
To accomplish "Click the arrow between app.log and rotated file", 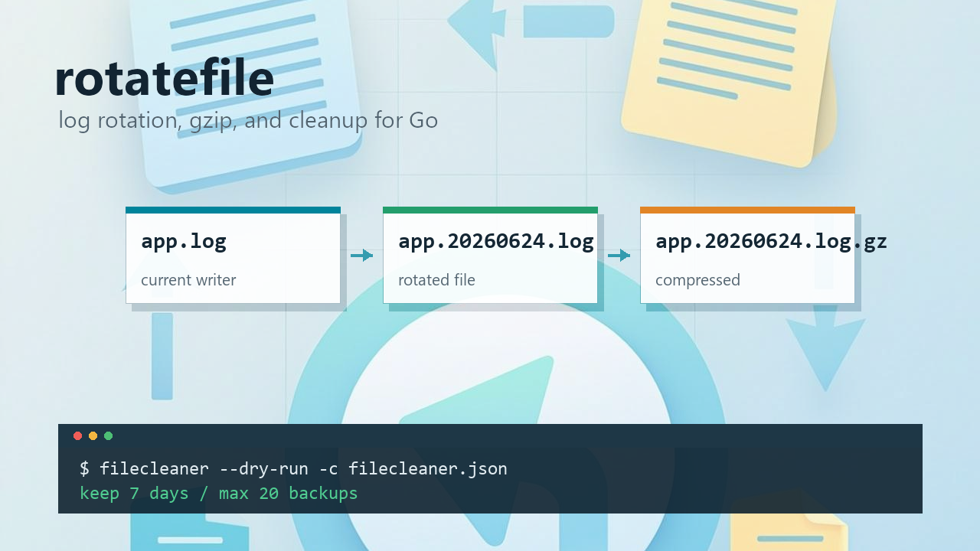I will tap(361, 256).
